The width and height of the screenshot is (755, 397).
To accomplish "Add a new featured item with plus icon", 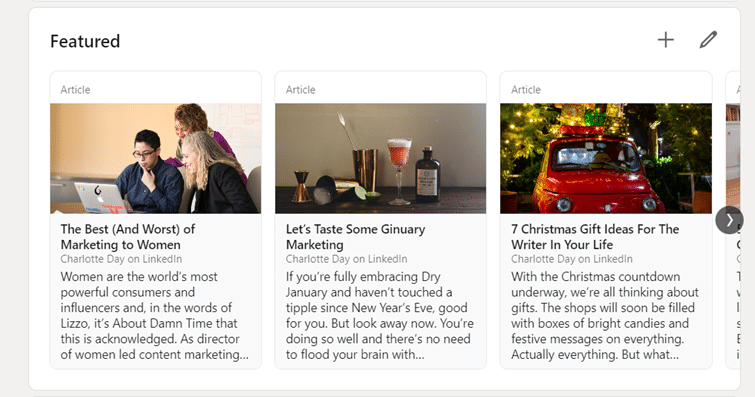I will [x=666, y=40].
